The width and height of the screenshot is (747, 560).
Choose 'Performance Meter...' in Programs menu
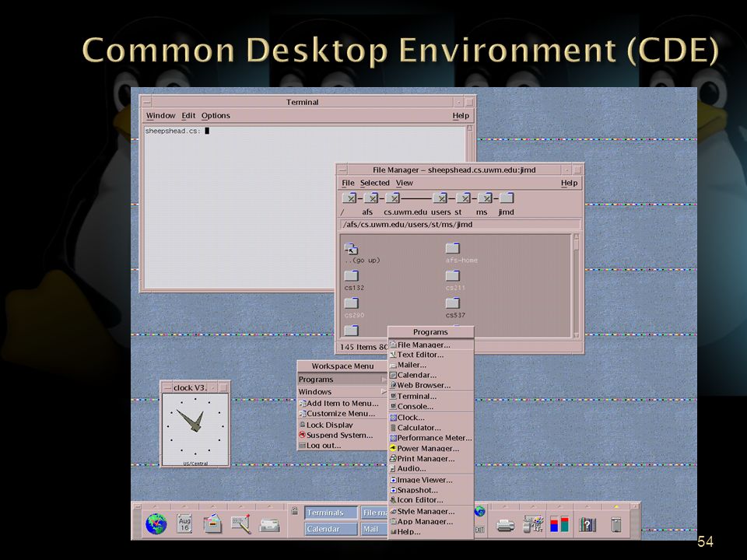(x=431, y=438)
